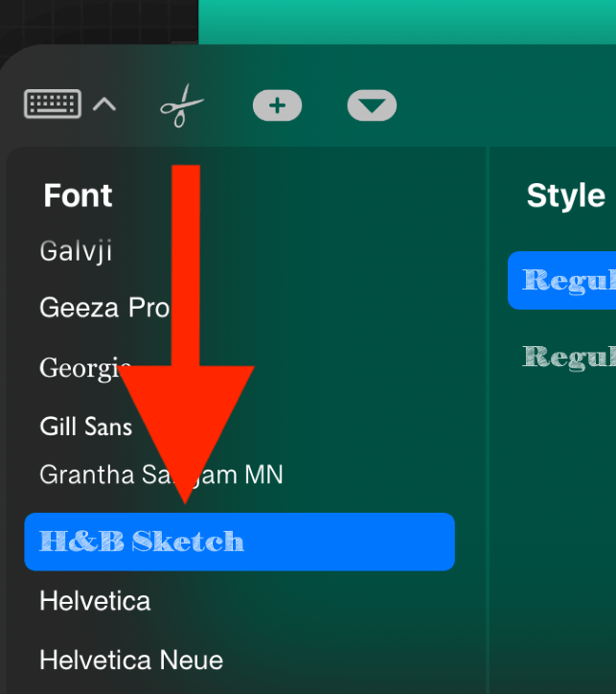Viewport: 616px width, 694px height.
Task: Select the plain Helvetica font, not Neue
Action: pyautogui.click(x=95, y=601)
